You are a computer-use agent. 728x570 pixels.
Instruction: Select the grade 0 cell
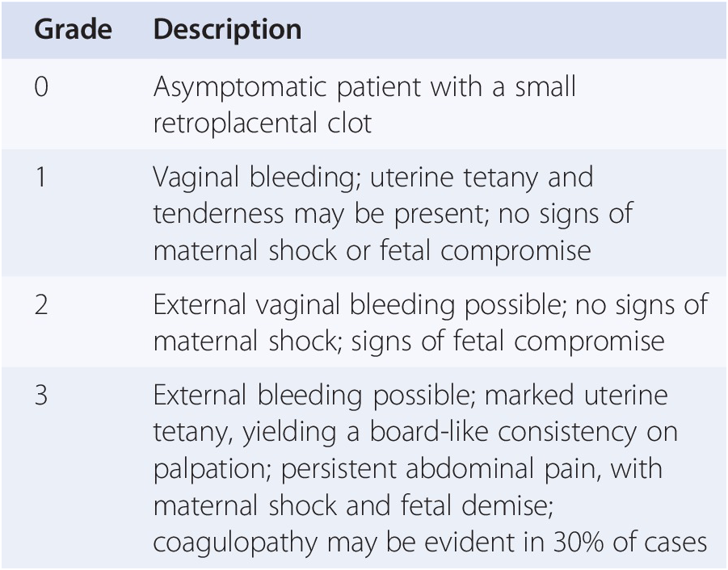click(41, 86)
